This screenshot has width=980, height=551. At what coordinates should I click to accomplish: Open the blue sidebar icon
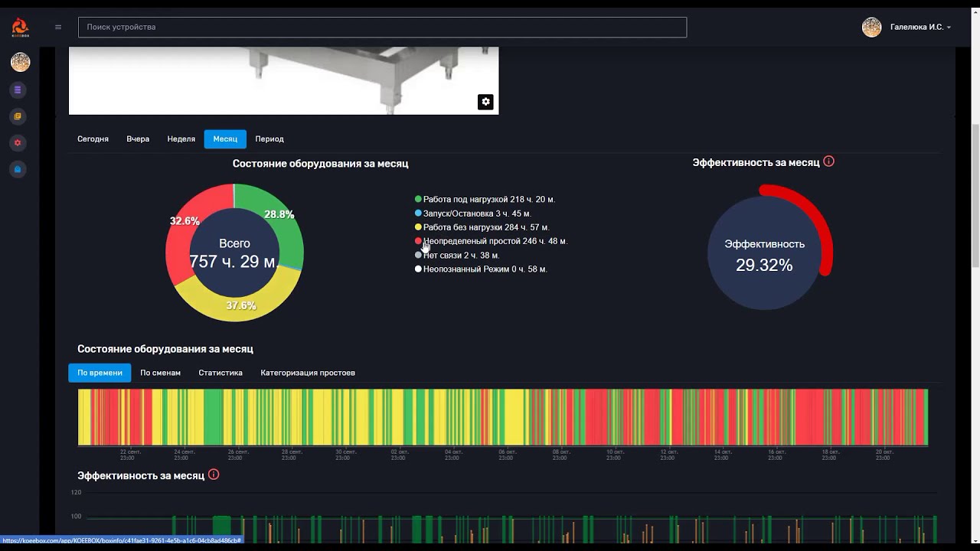pyautogui.click(x=18, y=169)
